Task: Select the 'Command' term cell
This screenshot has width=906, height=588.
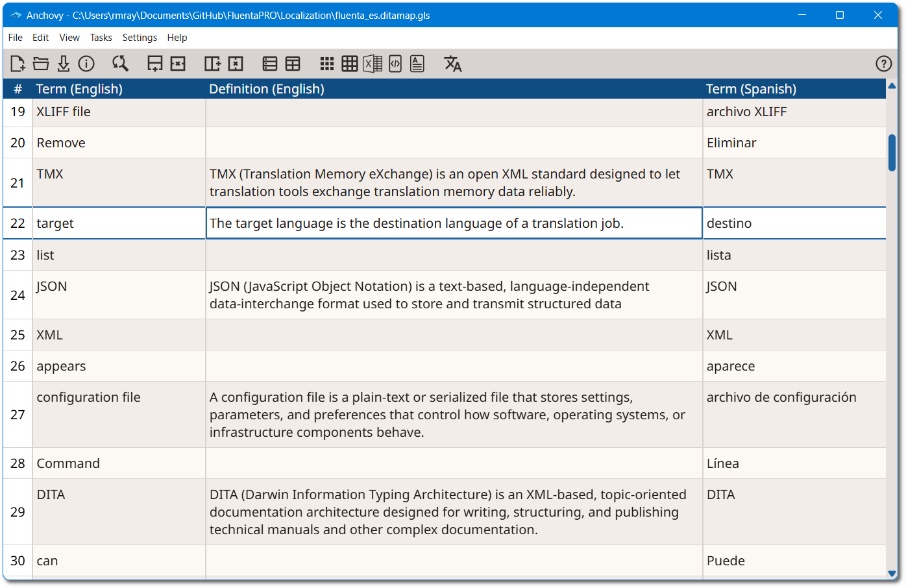Action: 119,463
